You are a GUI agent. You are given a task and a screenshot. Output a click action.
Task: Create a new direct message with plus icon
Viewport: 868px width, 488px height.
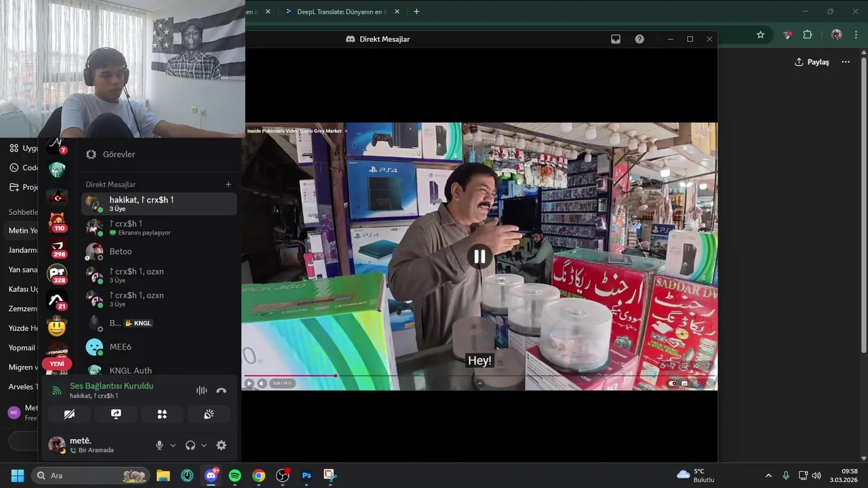pyautogui.click(x=229, y=184)
